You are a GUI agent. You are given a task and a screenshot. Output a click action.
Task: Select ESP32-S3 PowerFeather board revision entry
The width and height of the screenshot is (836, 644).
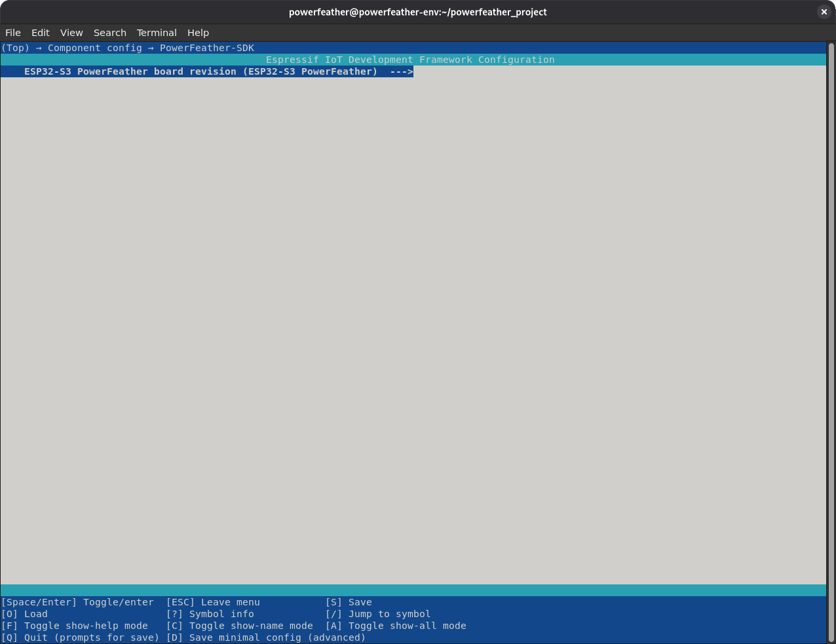tap(207, 71)
